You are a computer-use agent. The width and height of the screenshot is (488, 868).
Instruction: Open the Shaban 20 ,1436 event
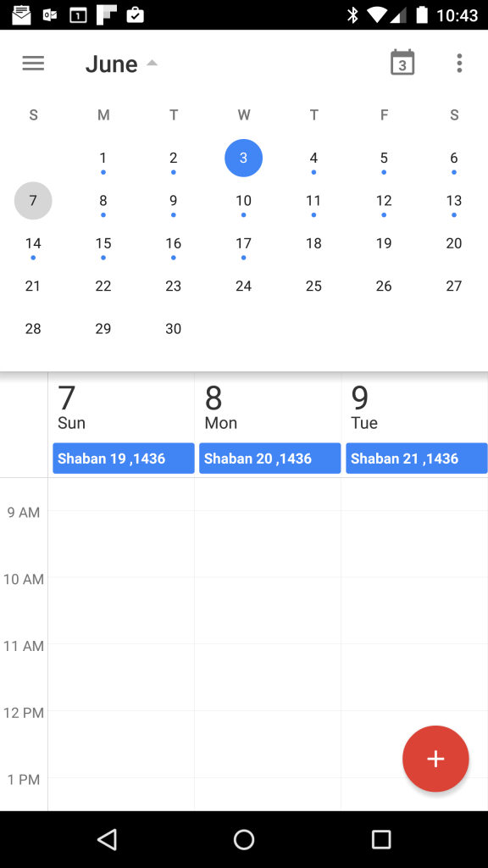tap(269, 458)
